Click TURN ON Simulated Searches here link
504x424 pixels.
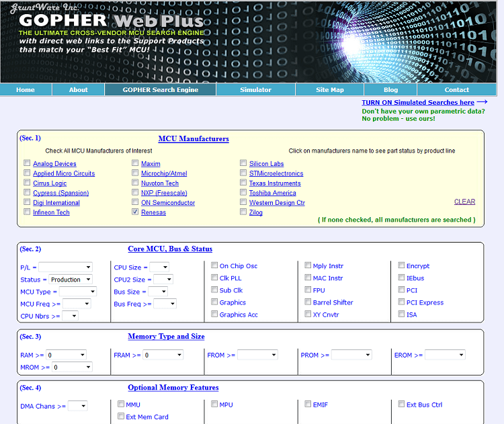click(418, 102)
